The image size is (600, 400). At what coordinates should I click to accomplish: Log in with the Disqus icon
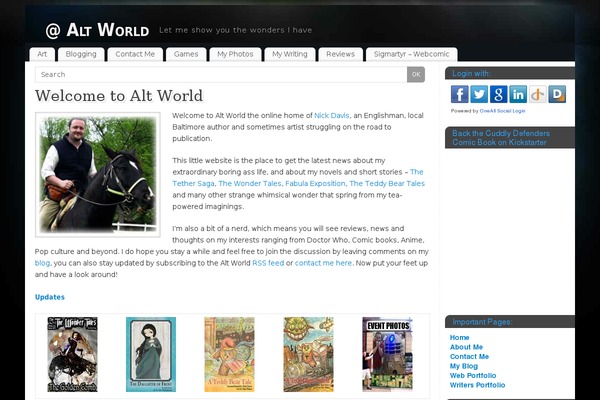[557, 94]
